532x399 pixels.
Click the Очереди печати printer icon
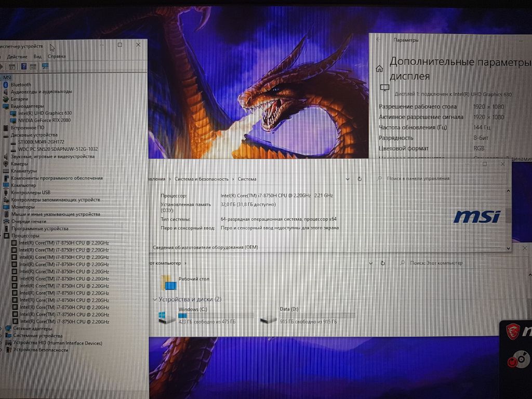(6, 221)
